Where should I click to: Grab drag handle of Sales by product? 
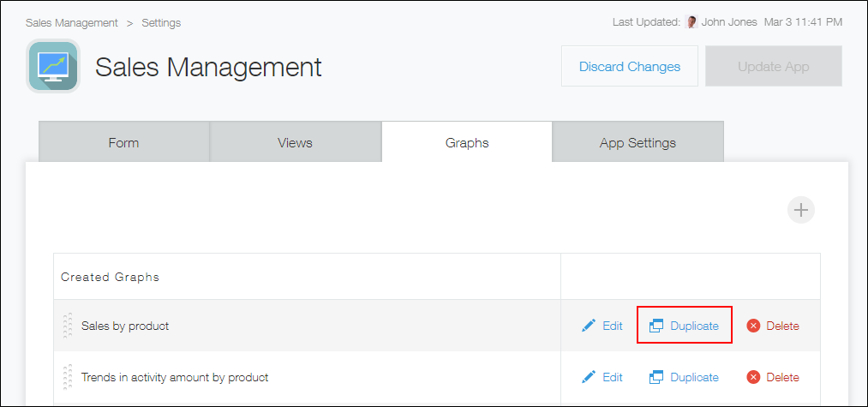coord(68,326)
